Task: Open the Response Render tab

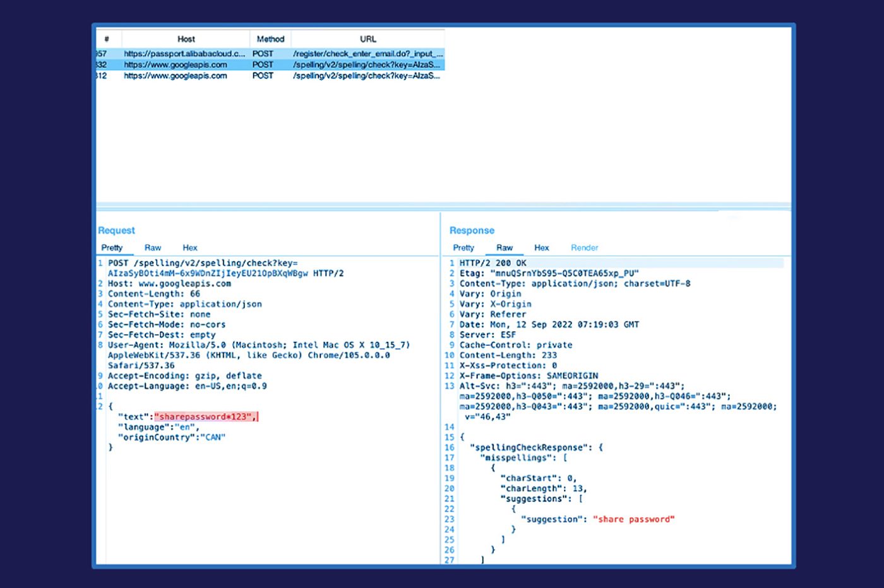Action: (585, 248)
